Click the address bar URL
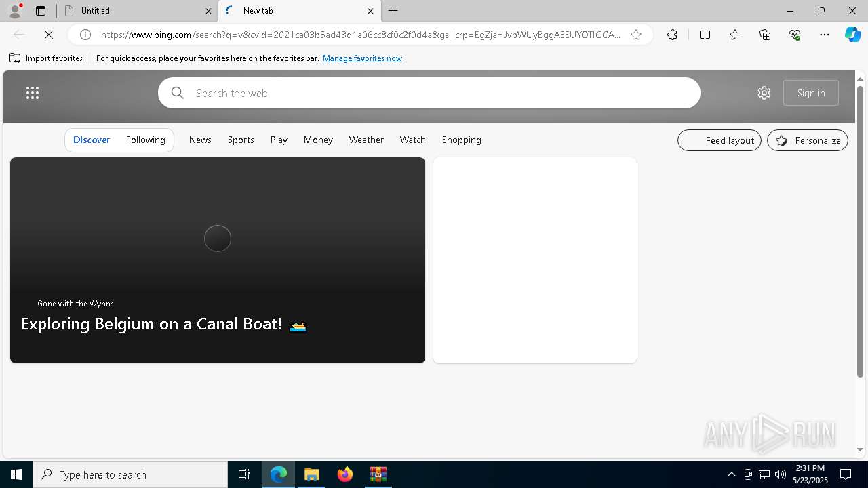Screen dimensions: 868x488 click(x=360, y=35)
